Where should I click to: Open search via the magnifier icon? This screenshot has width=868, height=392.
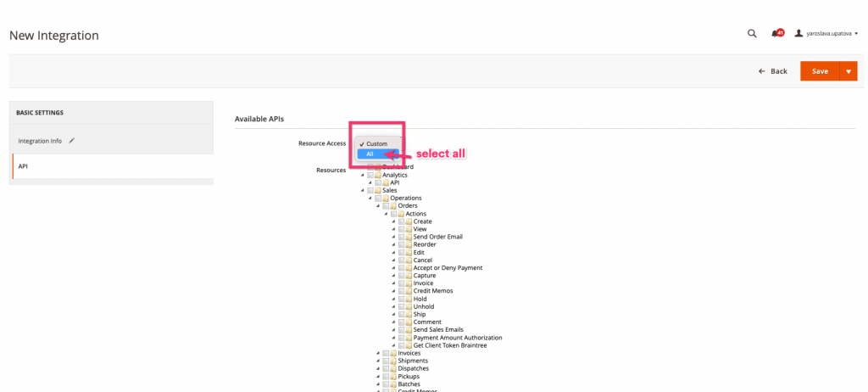pos(752,33)
